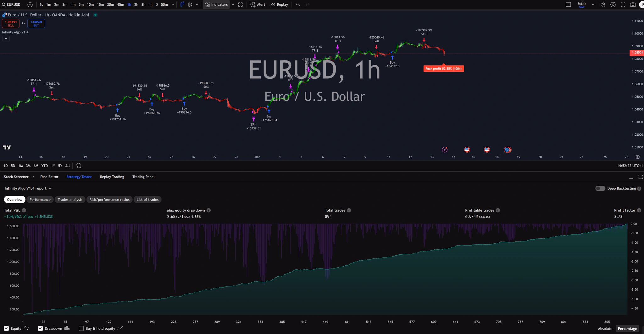Enable Buy & hold equity

tap(81, 328)
